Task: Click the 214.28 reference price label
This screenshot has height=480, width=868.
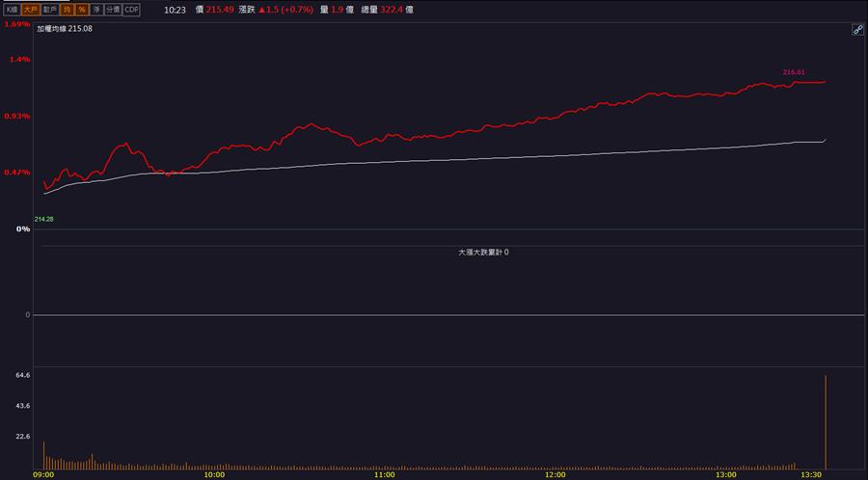Action: tap(43, 220)
